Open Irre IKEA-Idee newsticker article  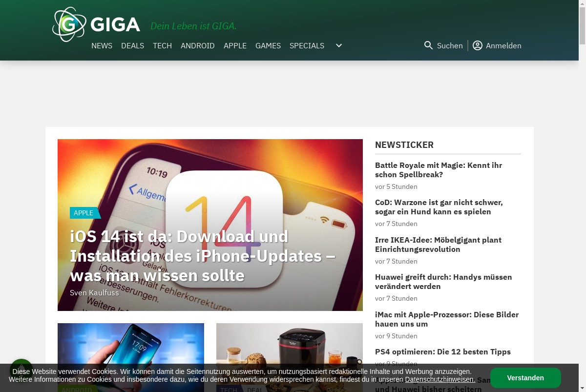tap(438, 245)
